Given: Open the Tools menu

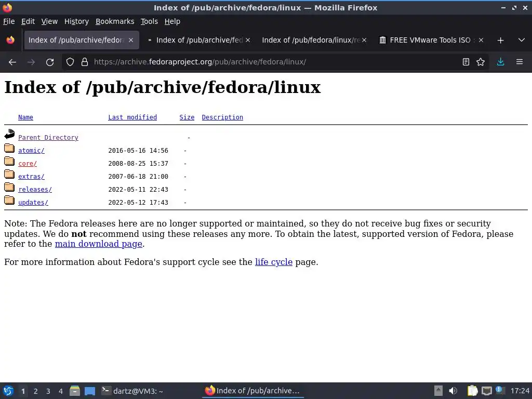Looking at the screenshot, I should (149, 21).
